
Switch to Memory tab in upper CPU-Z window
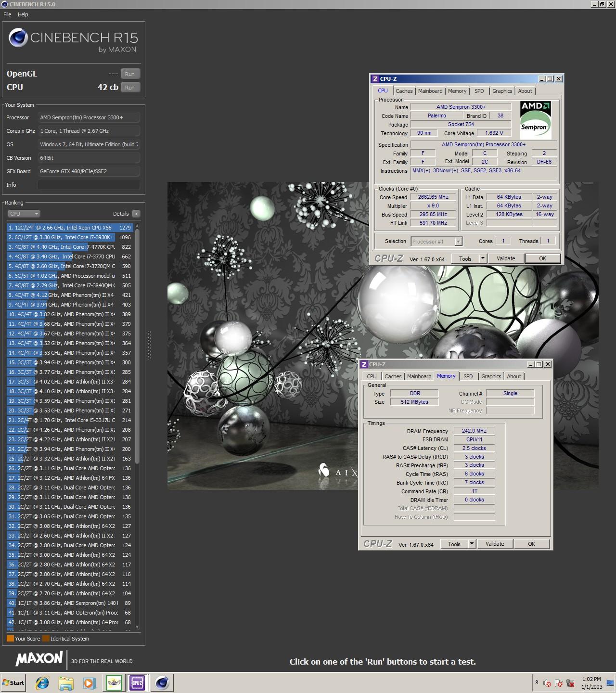[457, 91]
